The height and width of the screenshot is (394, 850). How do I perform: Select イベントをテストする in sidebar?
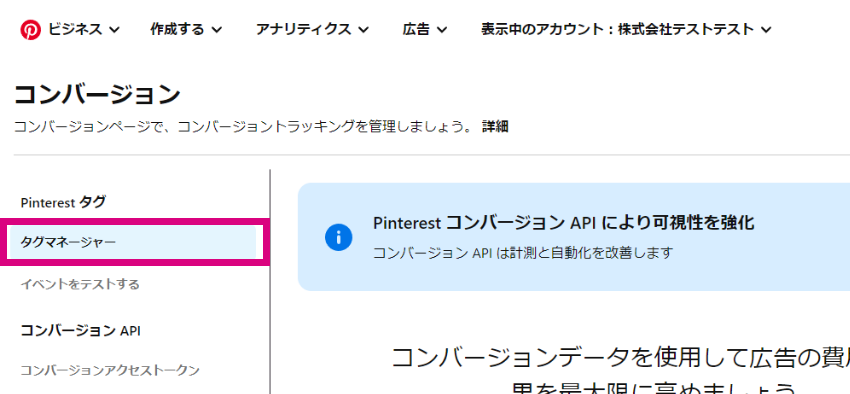[x=80, y=284]
